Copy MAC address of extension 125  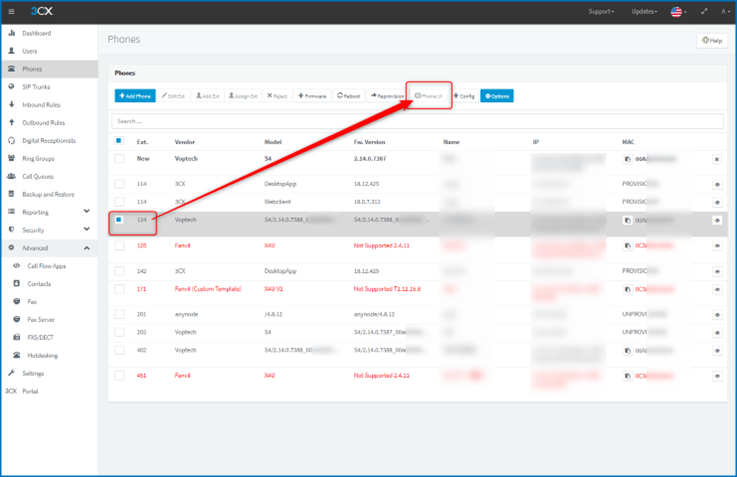[627, 245]
